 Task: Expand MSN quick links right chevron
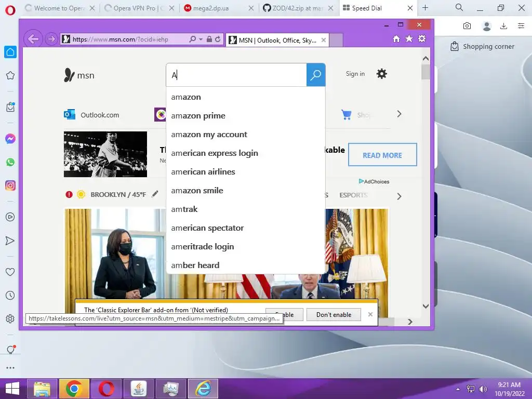click(399, 114)
